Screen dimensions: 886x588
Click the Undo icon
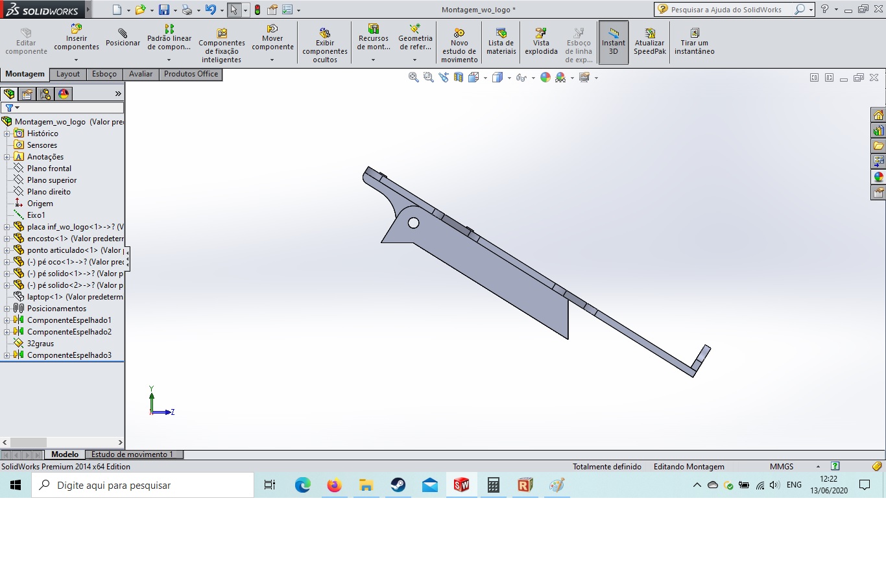pyautogui.click(x=210, y=10)
